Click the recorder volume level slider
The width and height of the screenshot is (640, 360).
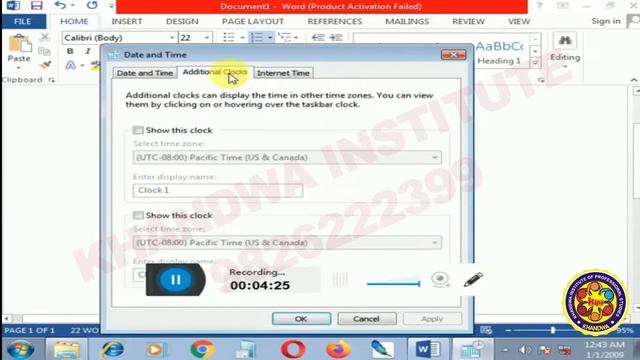[x=393, y=283]
